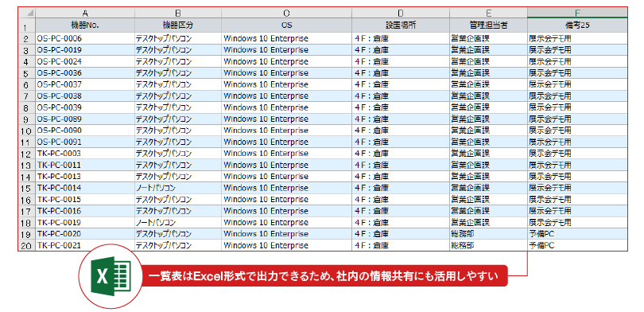Click 展示会デモ用 in the OS-PC-0037 row

click(550, 84)
